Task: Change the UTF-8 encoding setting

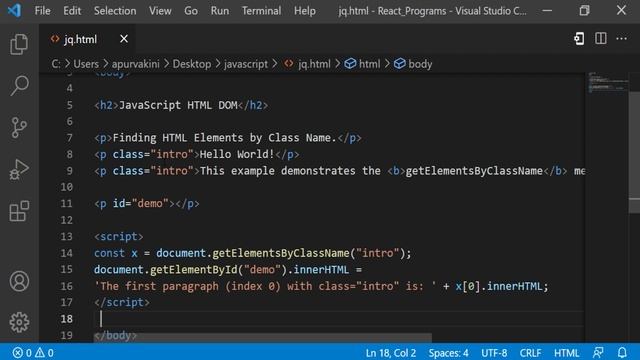Action: 494,353
